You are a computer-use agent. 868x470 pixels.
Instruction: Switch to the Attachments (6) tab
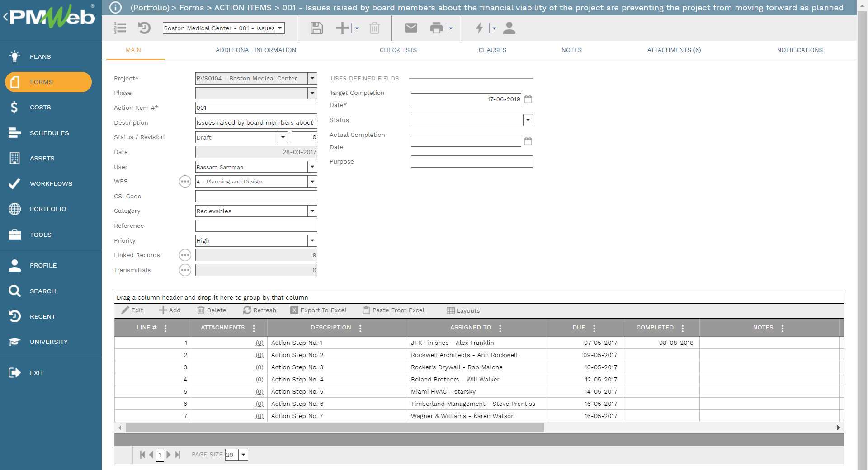674,50
